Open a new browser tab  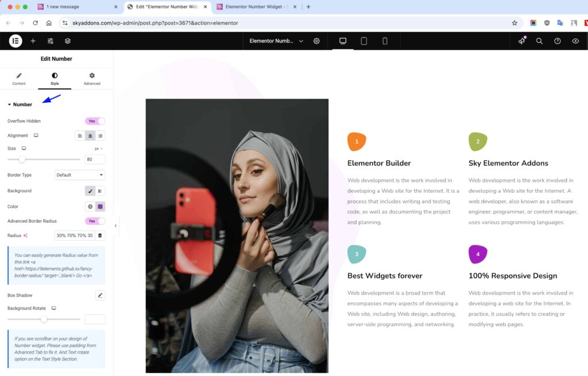308,7
